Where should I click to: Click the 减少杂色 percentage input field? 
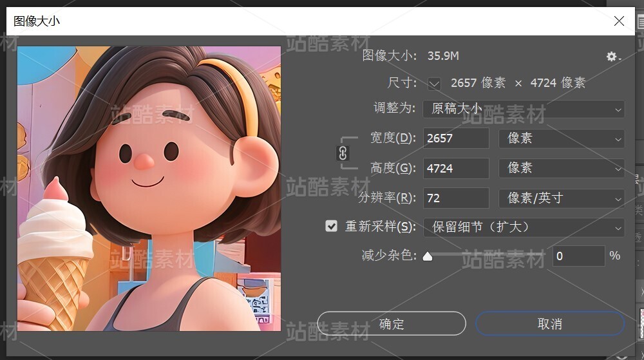tap(579, 256)
